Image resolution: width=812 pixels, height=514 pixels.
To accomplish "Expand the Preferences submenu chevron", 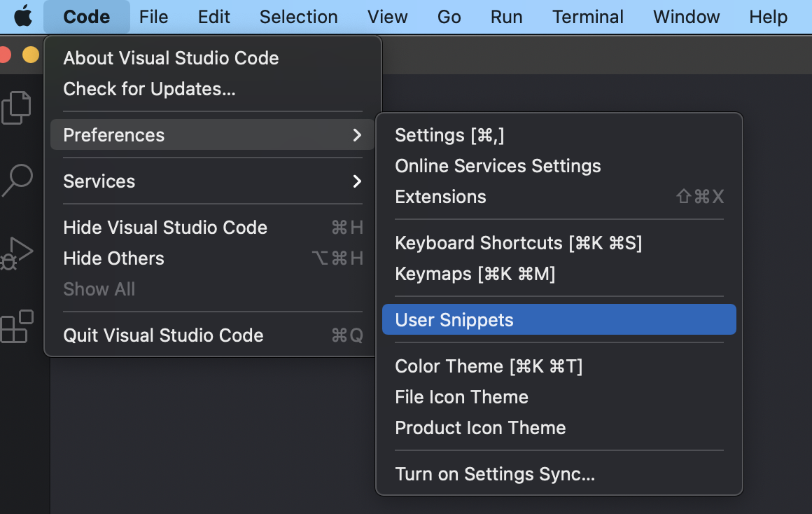I will [357, 135].
